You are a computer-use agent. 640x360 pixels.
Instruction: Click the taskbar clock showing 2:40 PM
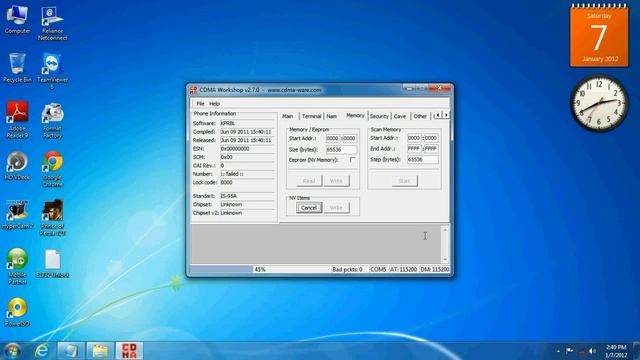pyautogui.click(x=616, y=351)
